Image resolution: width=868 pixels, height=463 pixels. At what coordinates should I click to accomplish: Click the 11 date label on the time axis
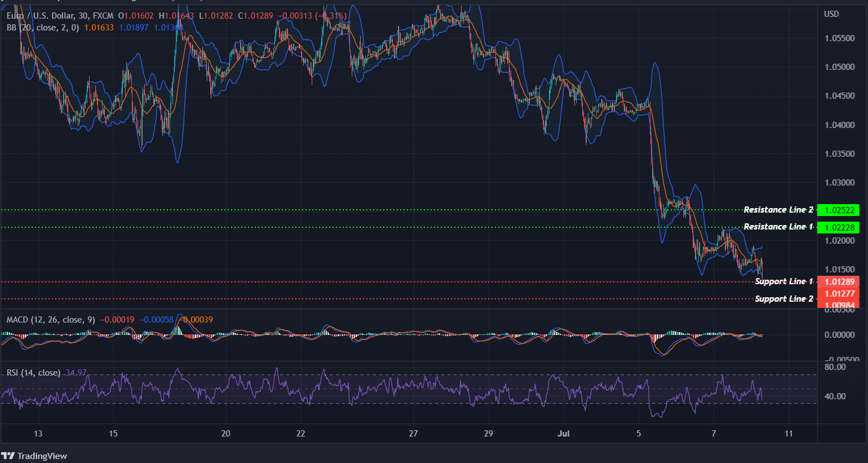(787, 434)
